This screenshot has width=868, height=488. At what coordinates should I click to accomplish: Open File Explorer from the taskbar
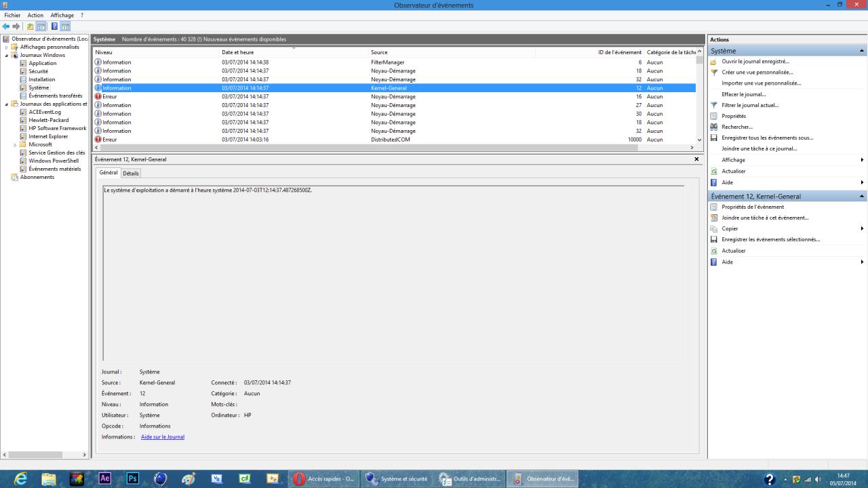pyautogui.click(x=49, y=479)
